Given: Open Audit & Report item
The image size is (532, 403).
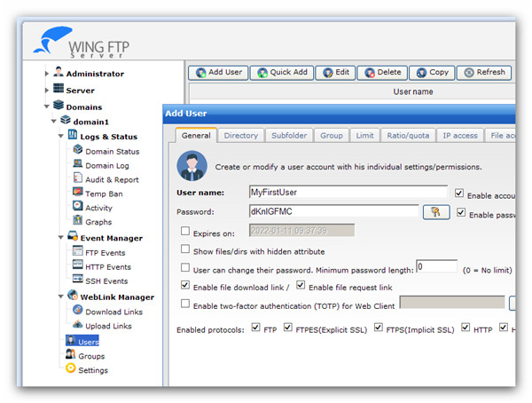Looking at the screenshot, I should [x=112, y=179].
